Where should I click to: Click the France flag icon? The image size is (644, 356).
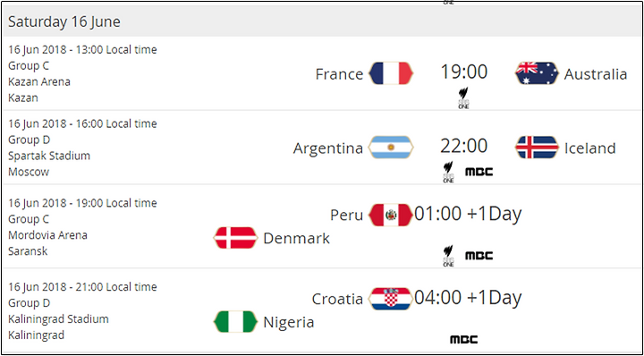click(391, 73)
